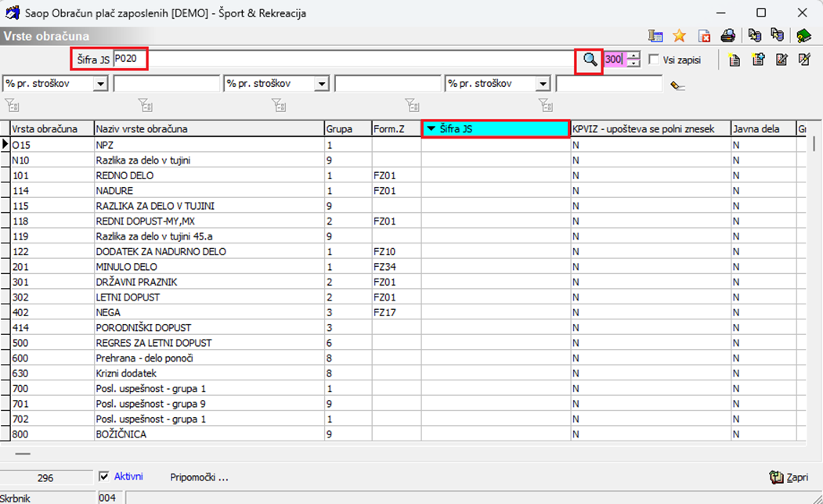Open the Pripomočki … menu
Screen dimensions: 823x504
(x=199, y=477)
